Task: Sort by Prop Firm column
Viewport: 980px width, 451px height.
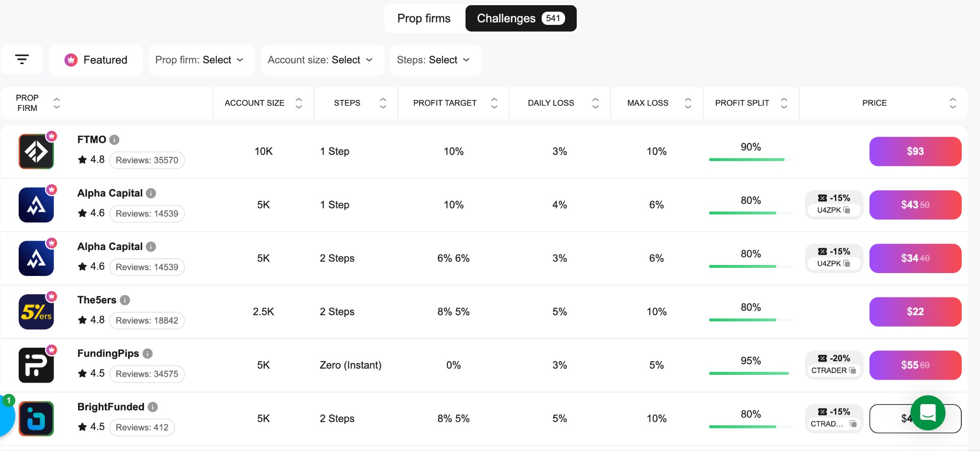Action: point(56,103)
